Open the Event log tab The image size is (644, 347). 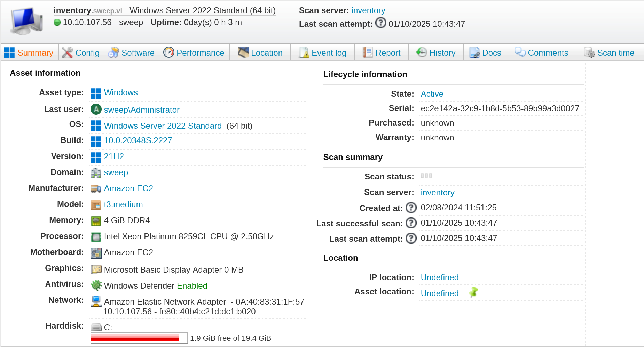coord(323,53)
